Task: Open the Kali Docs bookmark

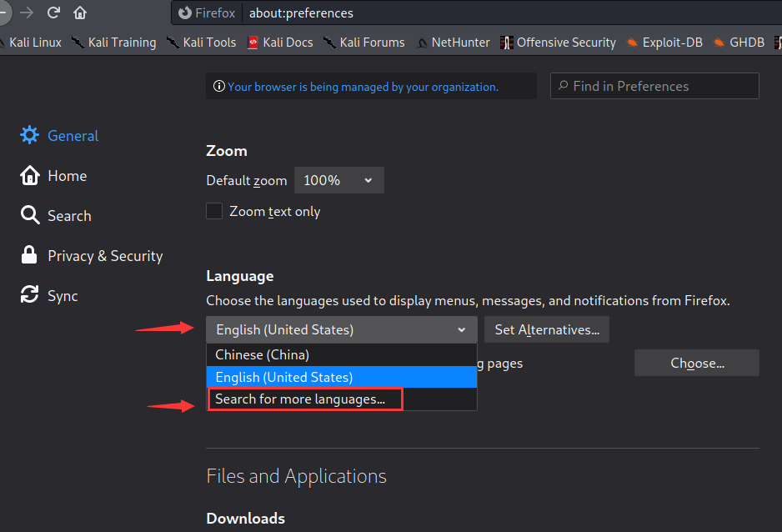Action: [279, 42]
